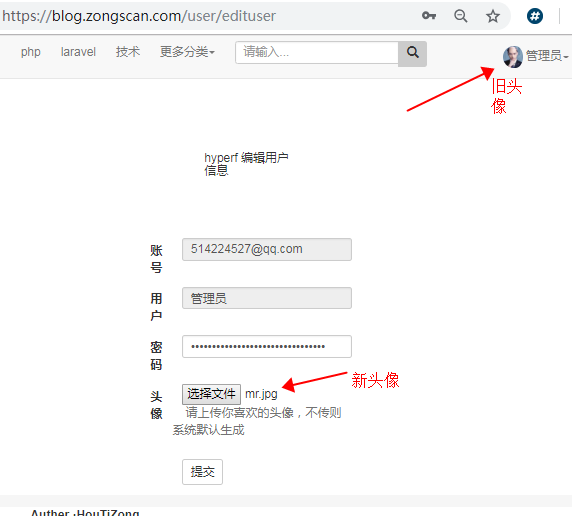Click the 选择文件 file chooser button
The image size is (572, 516).
211,394
